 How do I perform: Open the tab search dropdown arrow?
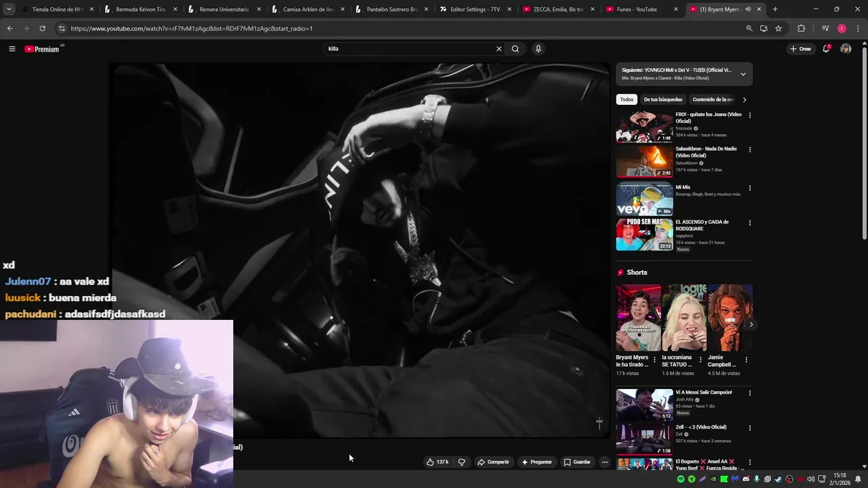pyautogui.click(x=9, y=9)
